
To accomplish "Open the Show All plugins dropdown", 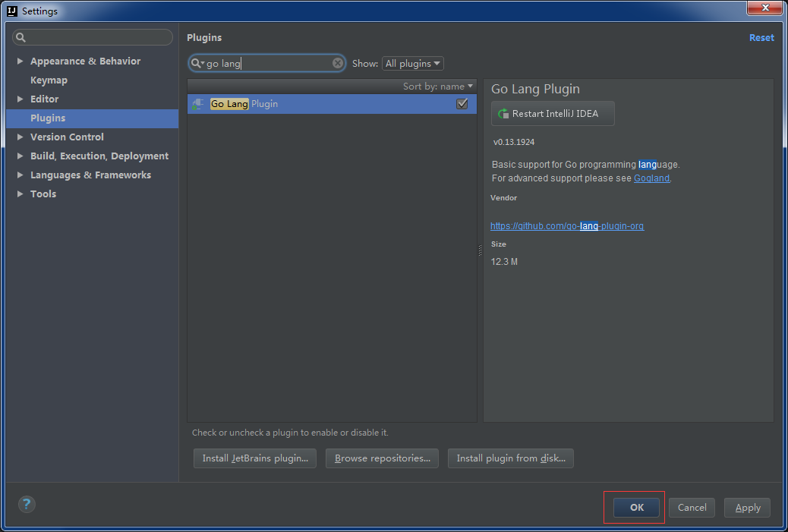I will 412,63.
